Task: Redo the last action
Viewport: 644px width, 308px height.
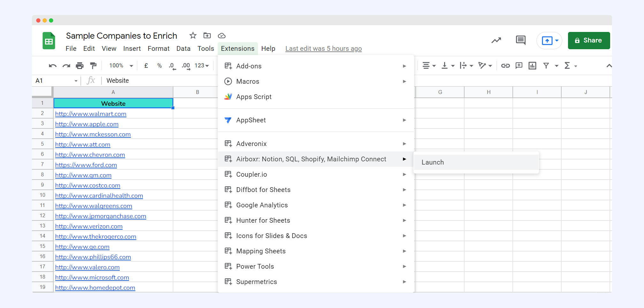Action: point(66,66)
